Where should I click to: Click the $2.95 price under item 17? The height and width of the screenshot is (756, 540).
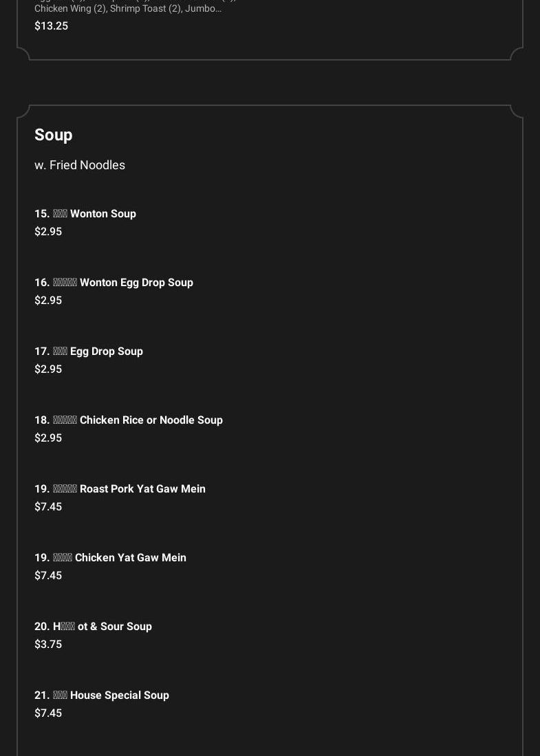(x=48, y=369)
